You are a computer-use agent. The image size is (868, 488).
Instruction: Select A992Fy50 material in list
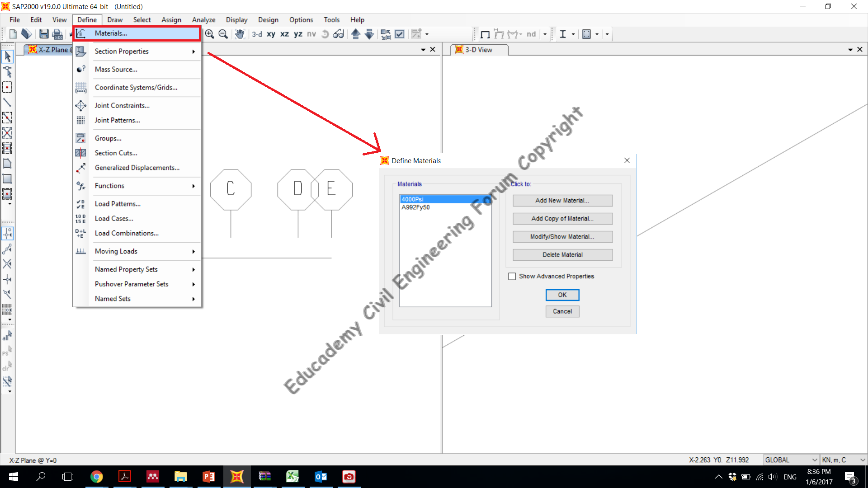coord(445,207)
